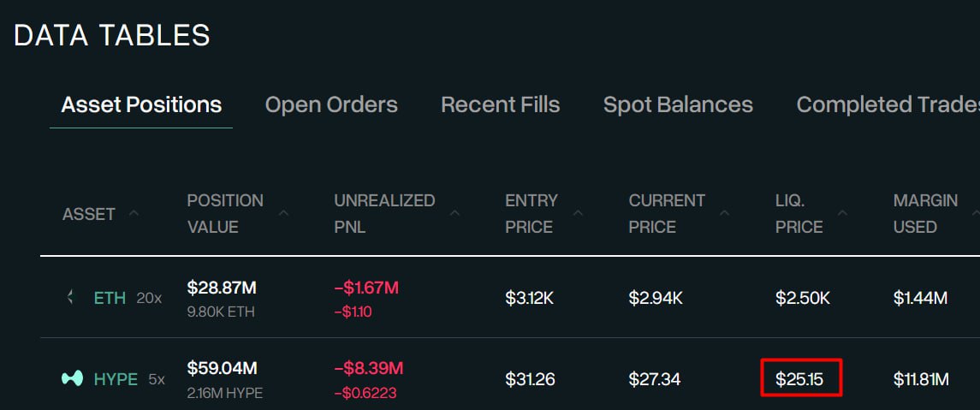Switch to the Asset Positions tab
980x410 pixels.
pos(141,104)
